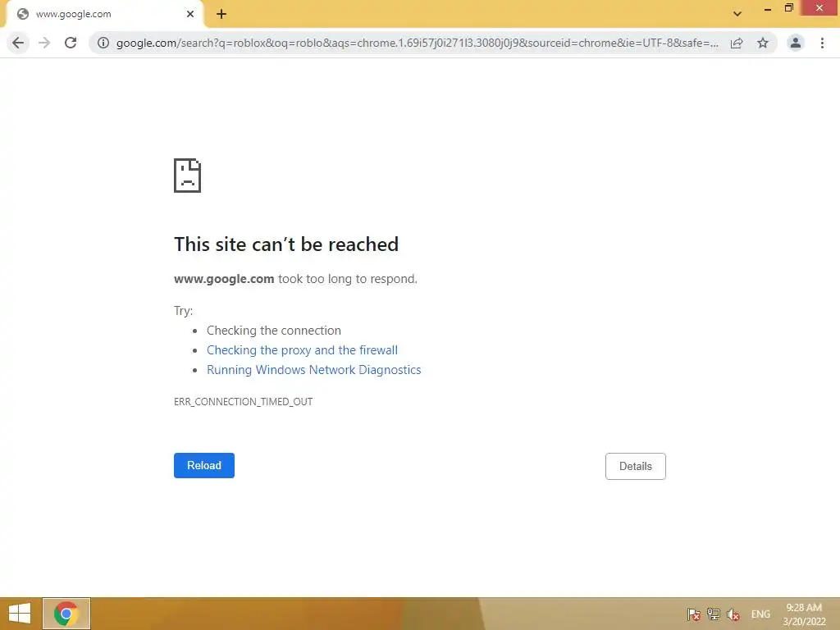The image size is (840, 630).
Task: Reload page using toolbar refresh icon
Action: pos(71,43)
